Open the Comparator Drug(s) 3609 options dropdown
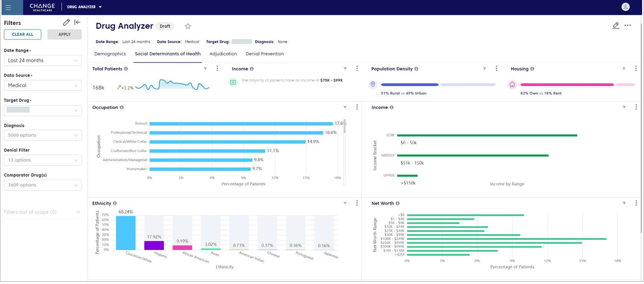644x284 pixels. tap(43, 185)
